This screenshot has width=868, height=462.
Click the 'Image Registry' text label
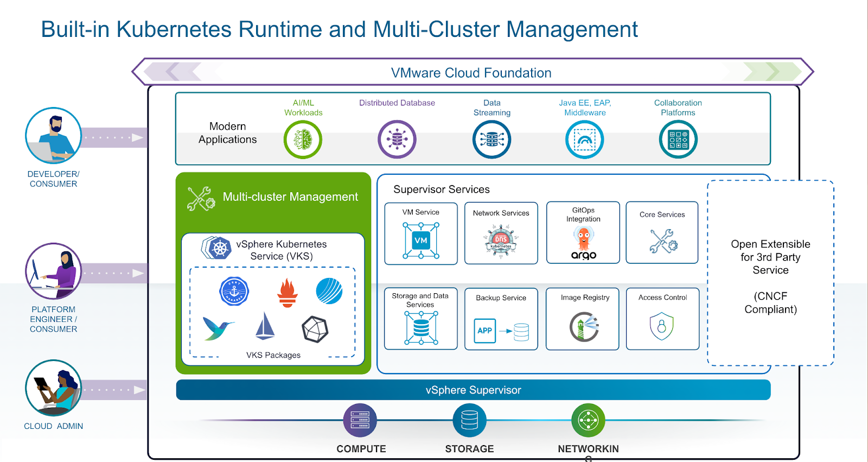coord(585,298)
